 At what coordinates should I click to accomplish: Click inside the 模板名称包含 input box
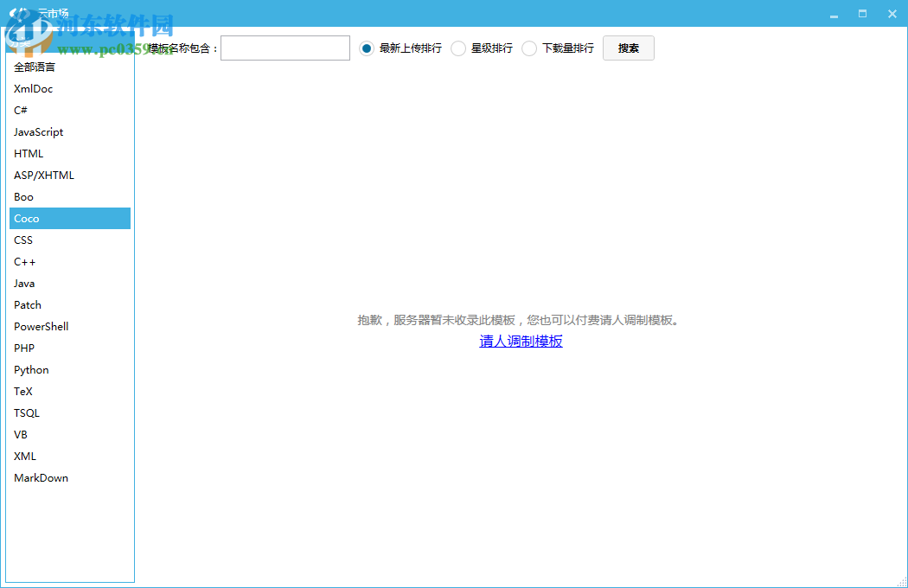coord(285,48)
